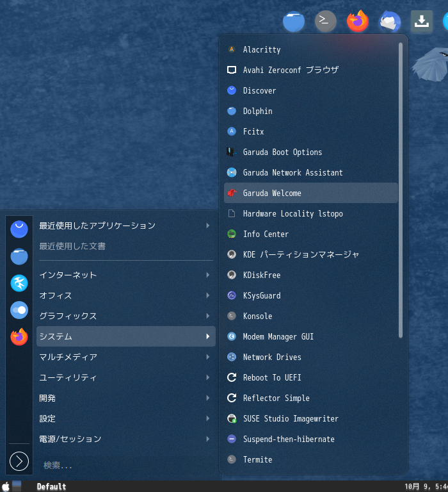Viewport: 448px width, 492px height.
Task: Click the desktop pager icon in bottom panel
Action: click(x=17, y=486)
